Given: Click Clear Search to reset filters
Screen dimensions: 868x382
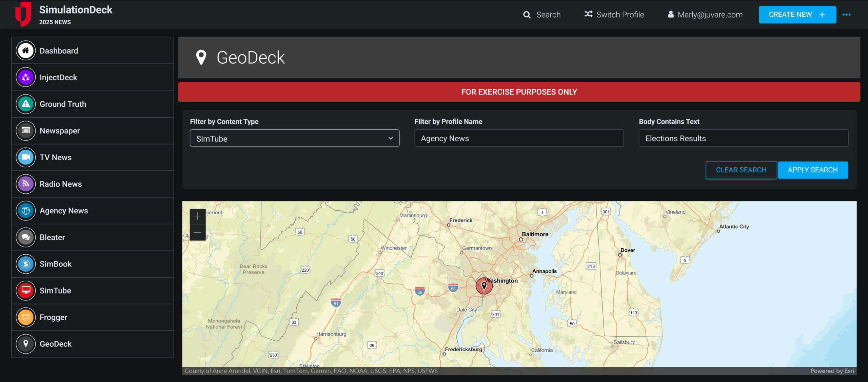Looking at the screenshot, I should (741, 170).
